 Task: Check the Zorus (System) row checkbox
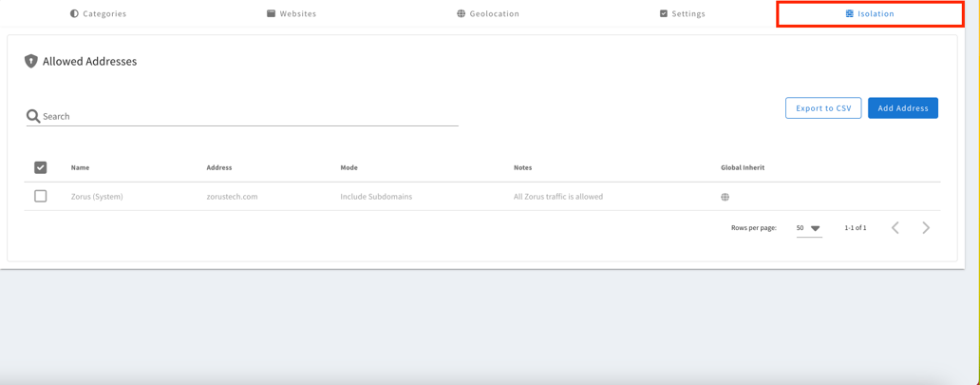point(41,196)
